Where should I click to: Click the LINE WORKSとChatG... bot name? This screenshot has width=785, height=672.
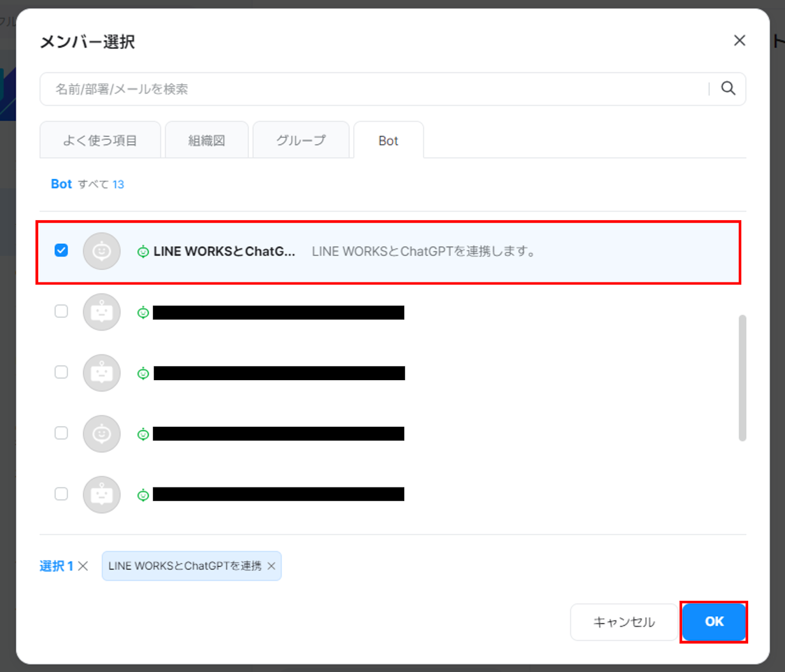pos(224,251)
